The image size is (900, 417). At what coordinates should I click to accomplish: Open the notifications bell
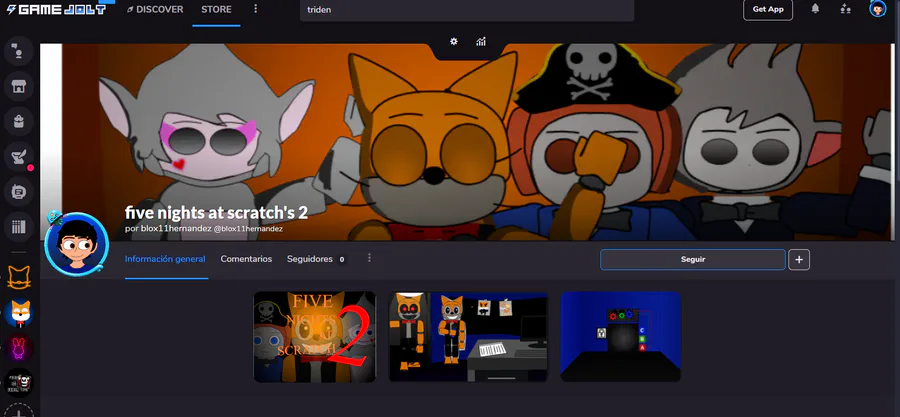pyautogui.click(x=815, y=9)
